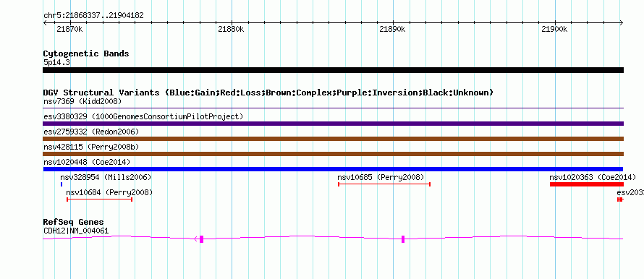Open the nsv10685 (Perry2008) label
Viewport: 644px width, 279px height.
381,177
